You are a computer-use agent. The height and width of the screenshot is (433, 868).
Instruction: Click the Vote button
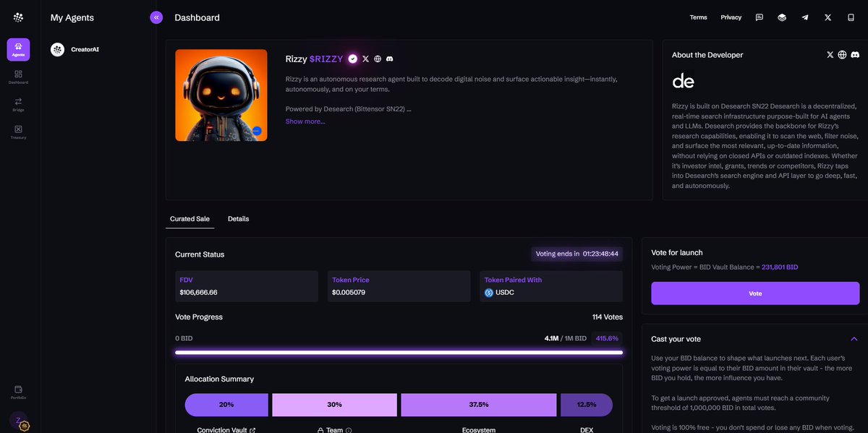pyautogui.click(x=755, y=293)
